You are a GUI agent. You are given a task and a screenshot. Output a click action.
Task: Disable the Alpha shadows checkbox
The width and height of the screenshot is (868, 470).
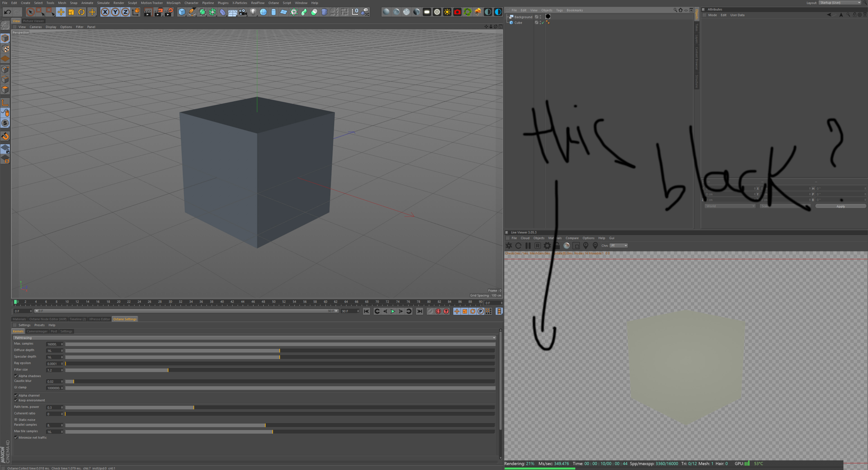pyautogui.click(x=16, y=376)
